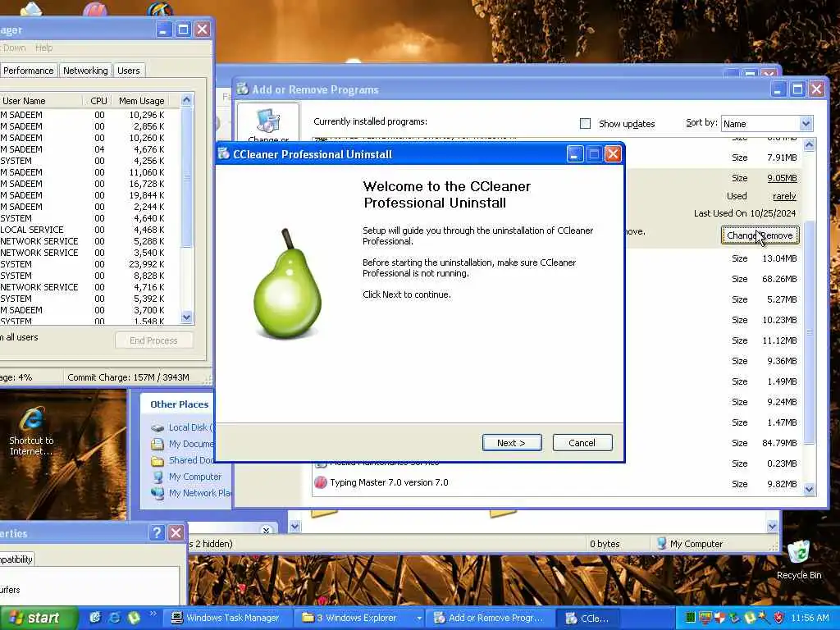Switch to CCleaner taskbar button
840x630 pixels.
tap(587, 618)
